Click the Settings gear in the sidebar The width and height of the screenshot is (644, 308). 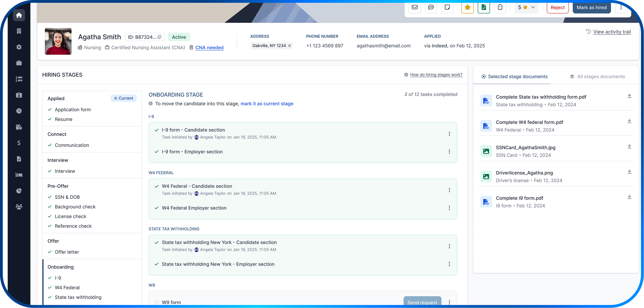point(19,47)
